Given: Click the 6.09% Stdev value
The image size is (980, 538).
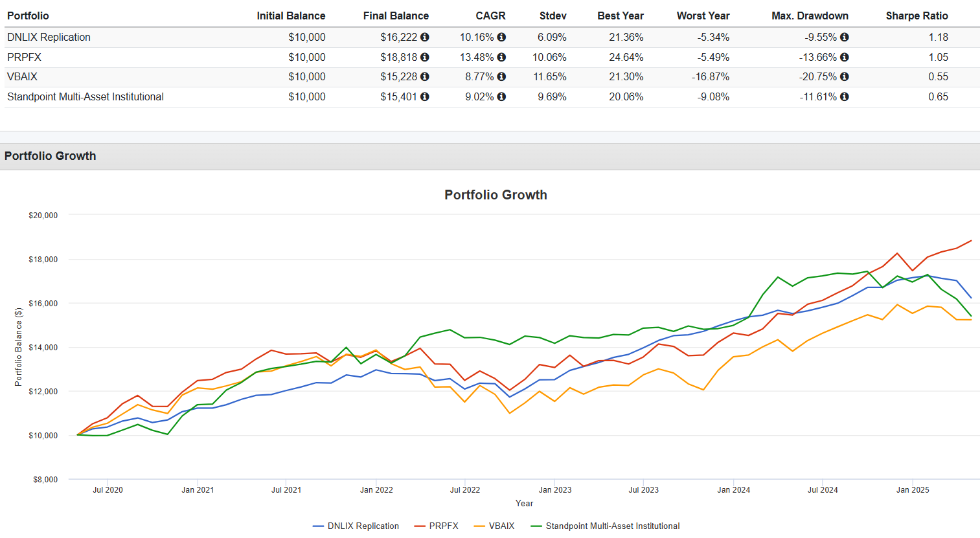Looking at the screenshot, I should tap(552, 38).
